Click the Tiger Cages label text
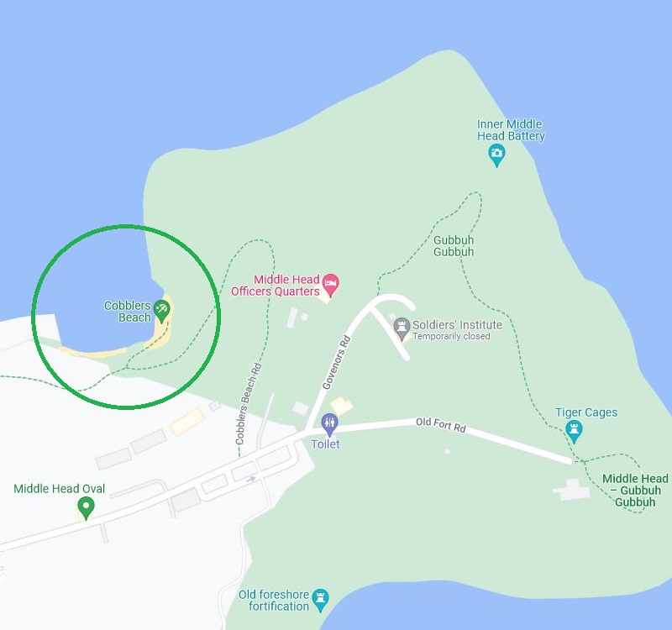Screen dimensions: 672x630 [586, 412]
